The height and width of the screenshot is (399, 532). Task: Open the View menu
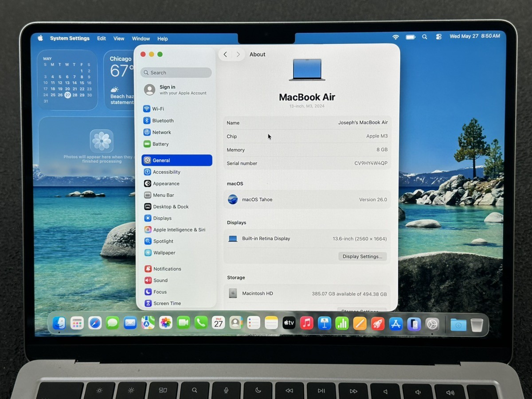point(119,39)
